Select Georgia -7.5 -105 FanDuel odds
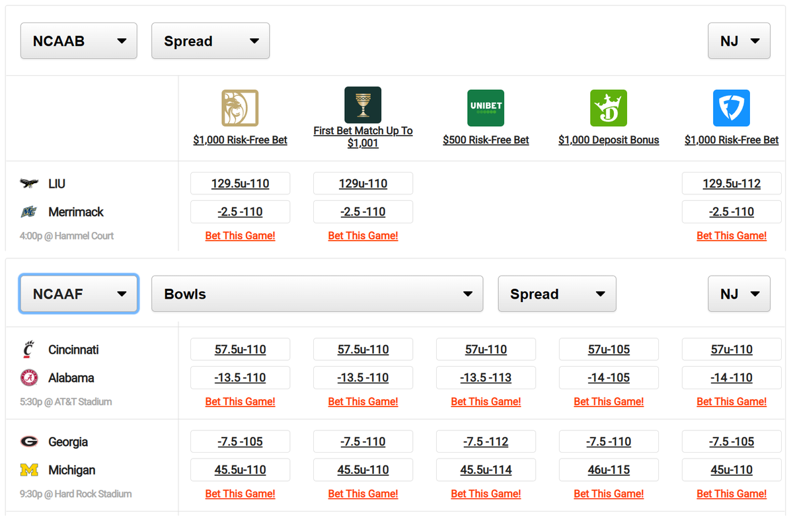The width and height of the screenshot is (793, 532). click(732, 441)
